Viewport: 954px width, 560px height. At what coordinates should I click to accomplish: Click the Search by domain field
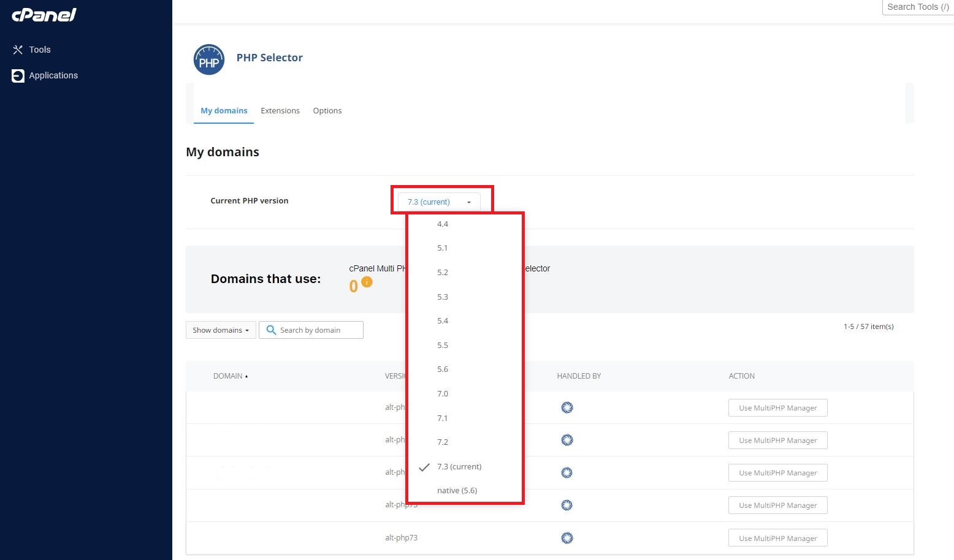tap(311, 330)
